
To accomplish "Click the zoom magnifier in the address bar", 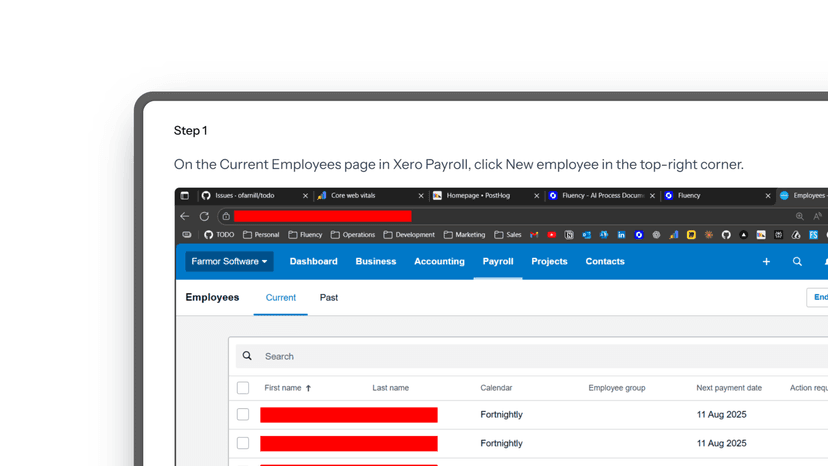I will coord(799,216).
